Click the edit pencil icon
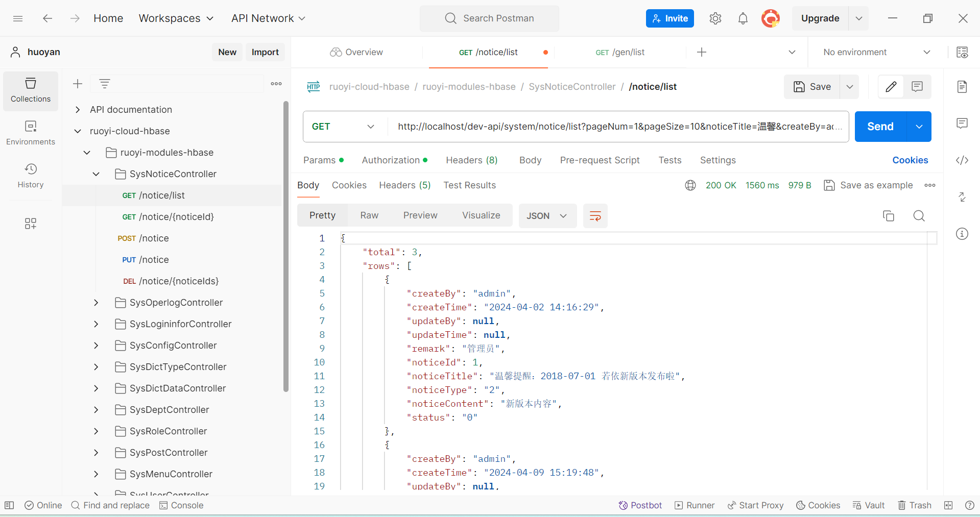The image size is (980, 517). click(891, 87)
